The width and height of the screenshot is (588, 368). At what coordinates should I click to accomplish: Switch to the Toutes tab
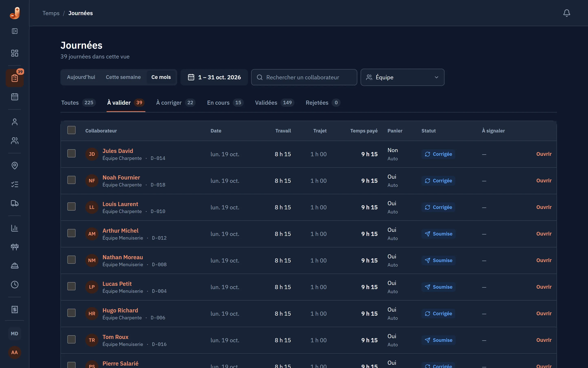[x=78, y=103]
